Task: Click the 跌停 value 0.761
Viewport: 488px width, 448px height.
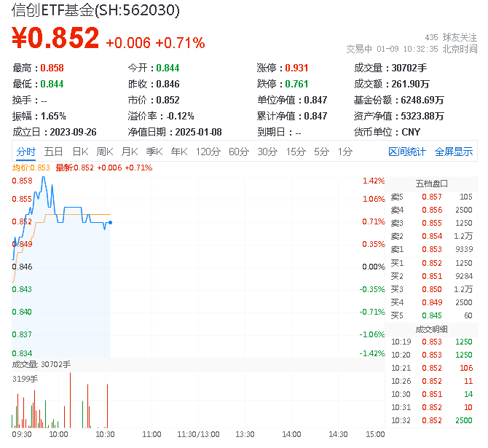Action: tap(296, 84)
